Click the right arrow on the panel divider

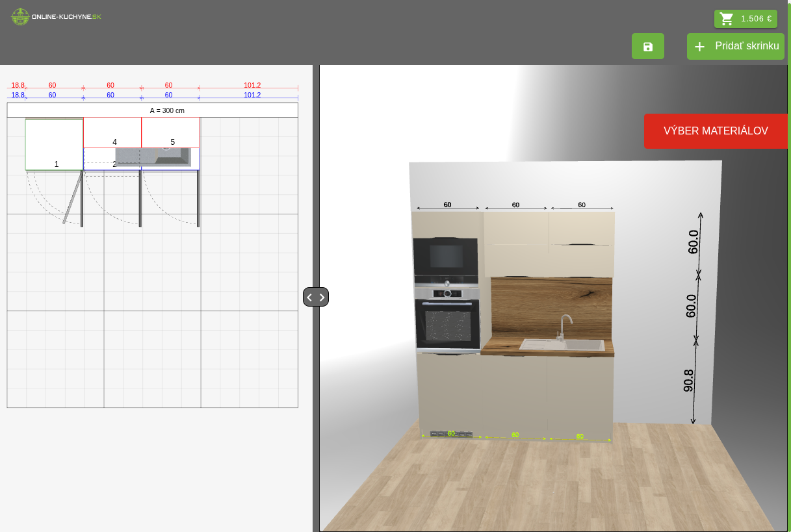point(322,298)
